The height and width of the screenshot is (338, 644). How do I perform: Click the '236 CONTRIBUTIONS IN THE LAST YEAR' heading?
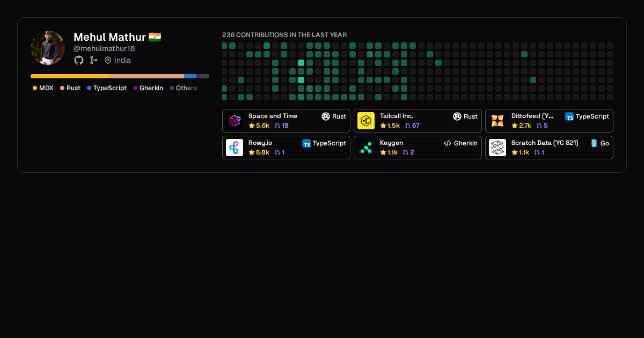pos(284,35)
